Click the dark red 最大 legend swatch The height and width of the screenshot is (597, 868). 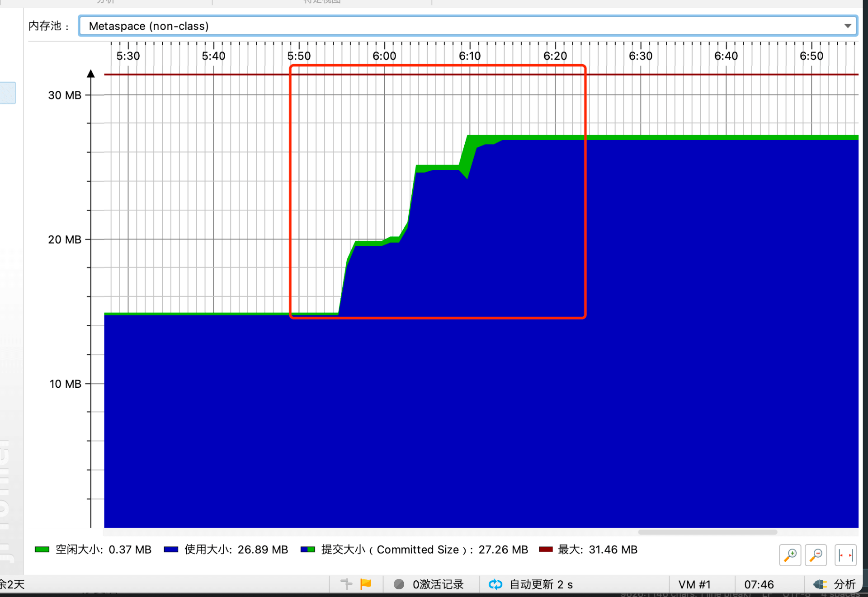tap(546, 550)
